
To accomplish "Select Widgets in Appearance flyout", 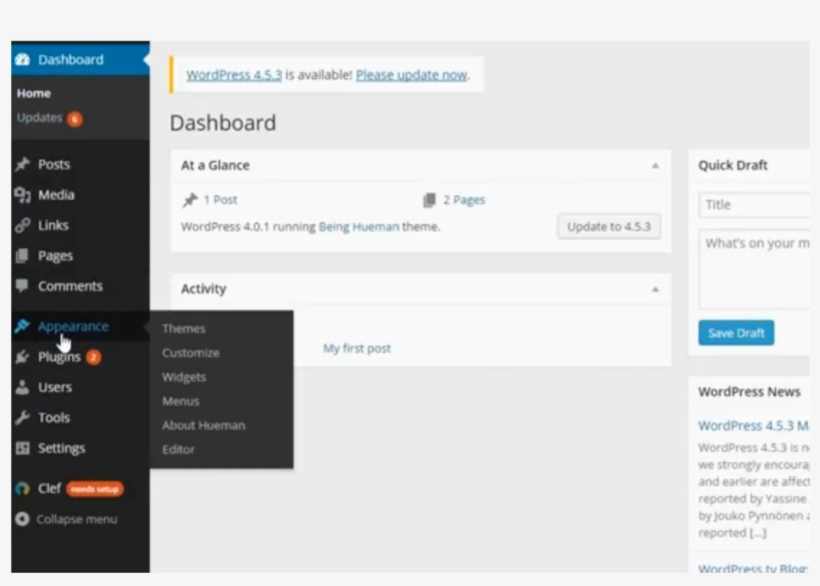I will (x=184, y=377).
